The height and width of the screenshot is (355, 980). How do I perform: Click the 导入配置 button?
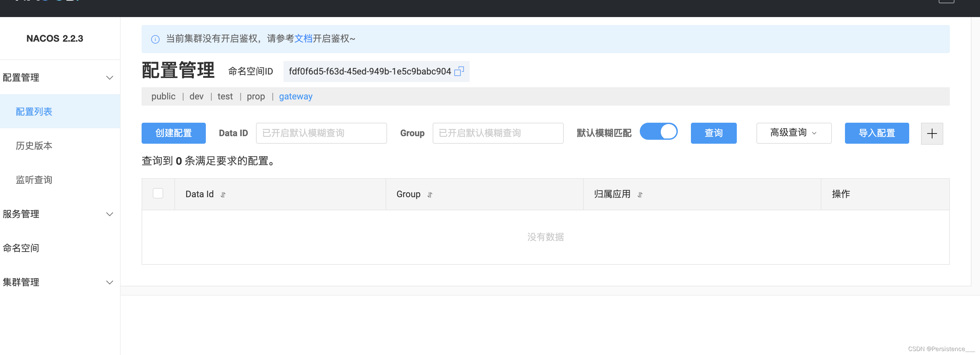876,133
